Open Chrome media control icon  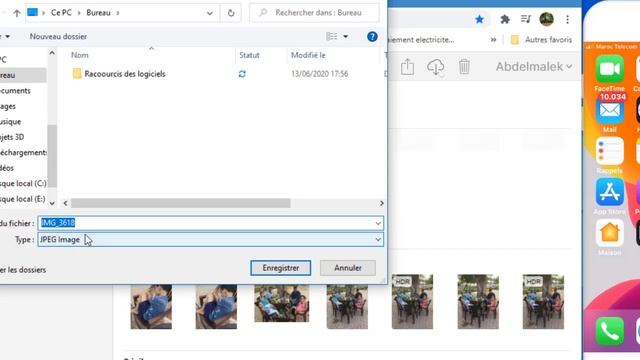coord(526,19)
